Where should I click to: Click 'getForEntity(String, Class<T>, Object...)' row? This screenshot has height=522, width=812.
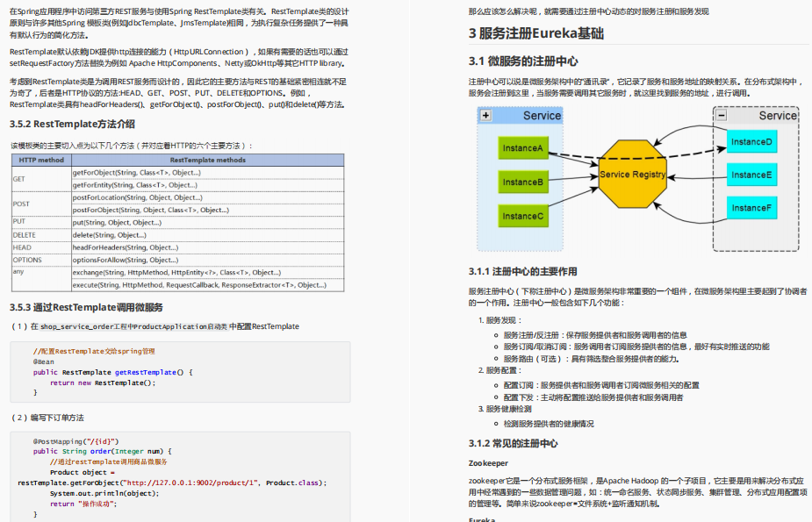click(x=208, y=185)
